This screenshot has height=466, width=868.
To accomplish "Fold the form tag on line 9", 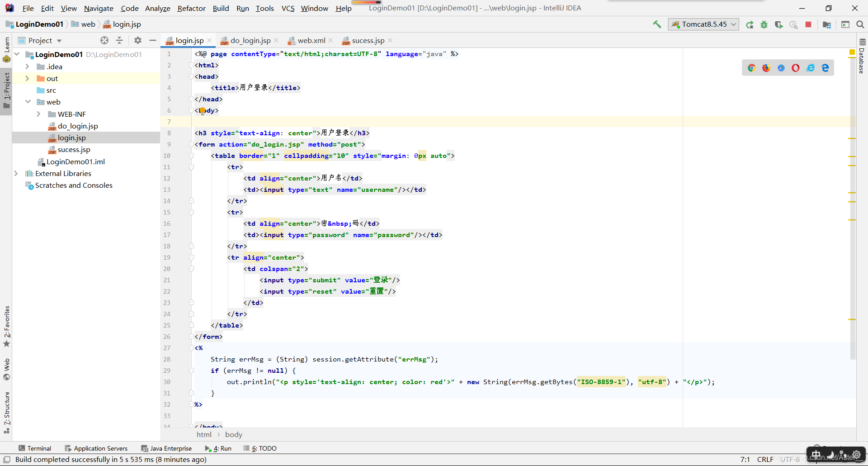I will [191, 144].
